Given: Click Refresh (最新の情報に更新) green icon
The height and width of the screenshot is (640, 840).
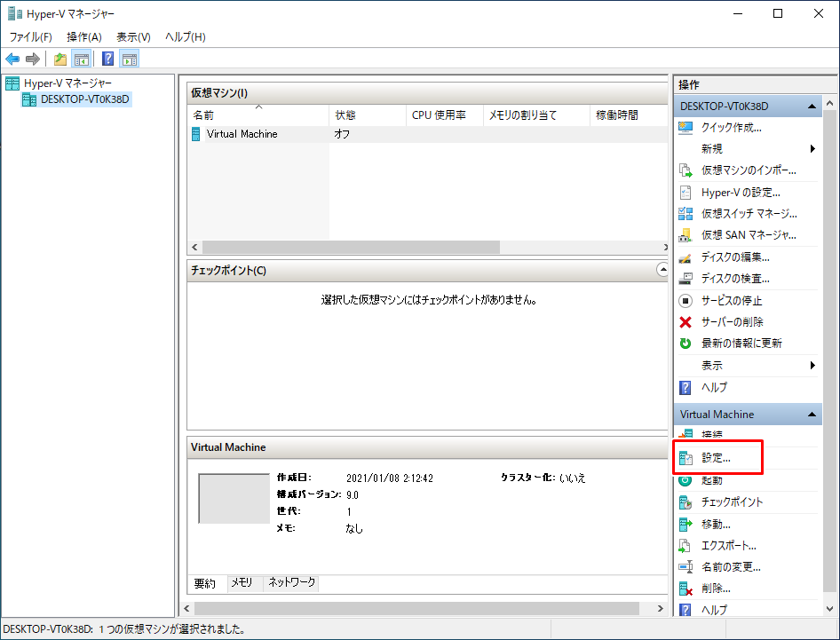Looking at the screenshot, I should 685,344.
